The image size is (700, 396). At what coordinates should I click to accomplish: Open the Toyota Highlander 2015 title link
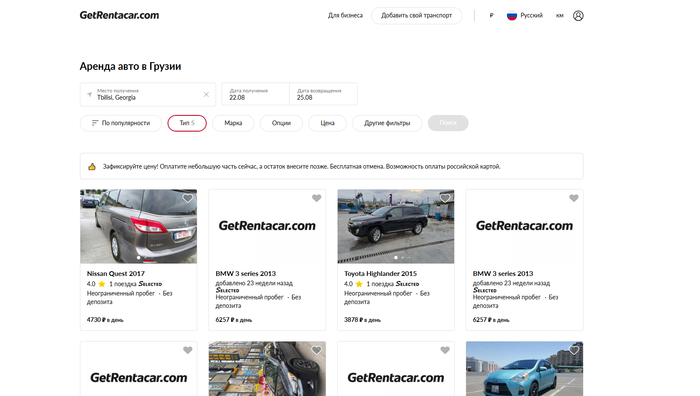(x=380, y=273)
